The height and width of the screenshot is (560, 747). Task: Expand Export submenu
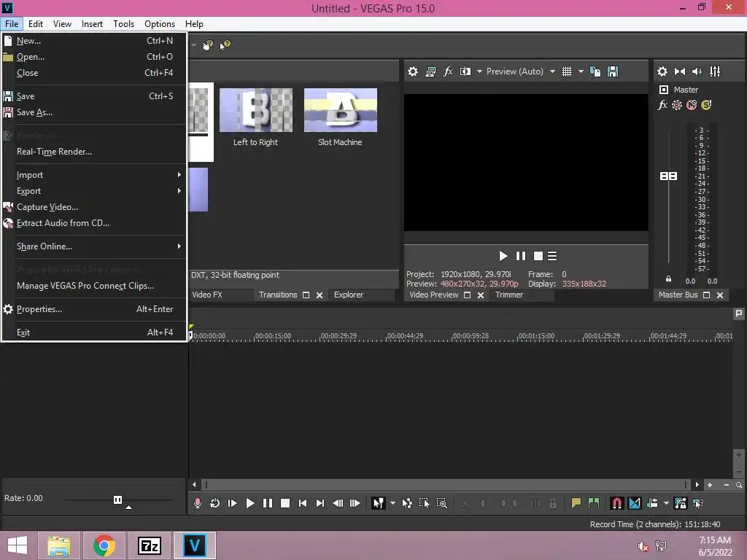(94, 191)
